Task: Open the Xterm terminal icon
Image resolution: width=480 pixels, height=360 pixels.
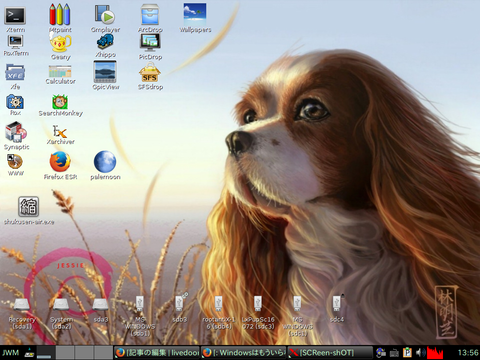Action: [15, 16]
